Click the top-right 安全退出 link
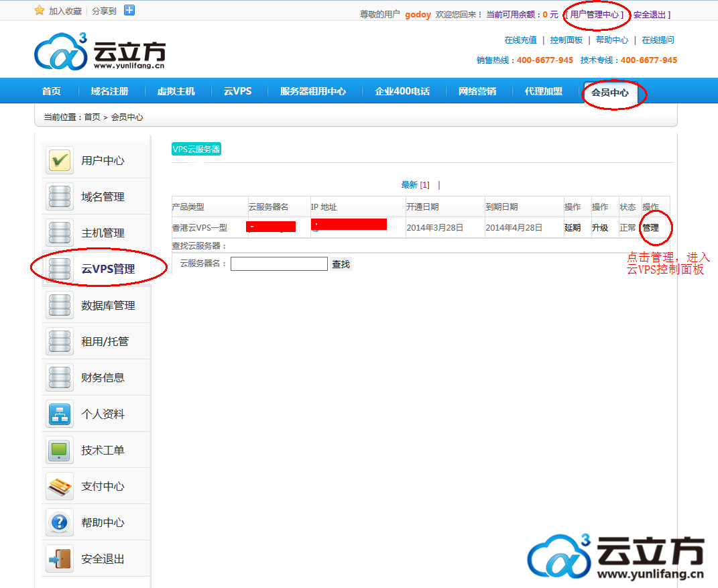The width and height of the screenshot is (718, 588). point(650,15)
